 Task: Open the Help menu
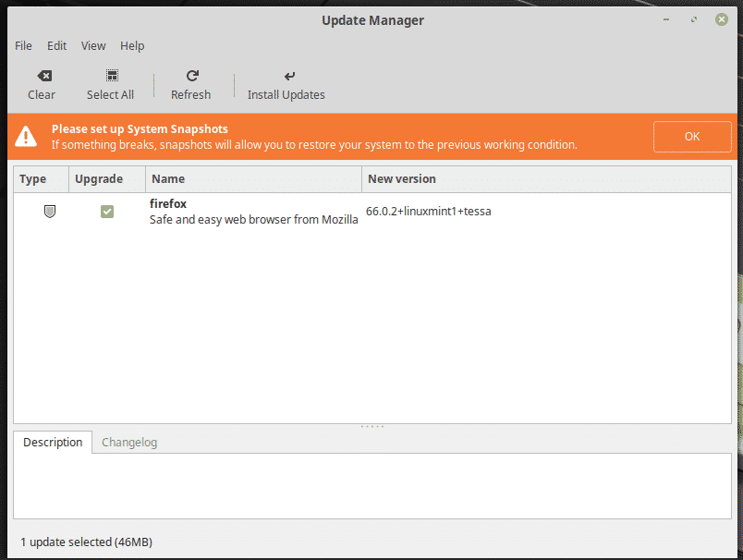(132, 45)
